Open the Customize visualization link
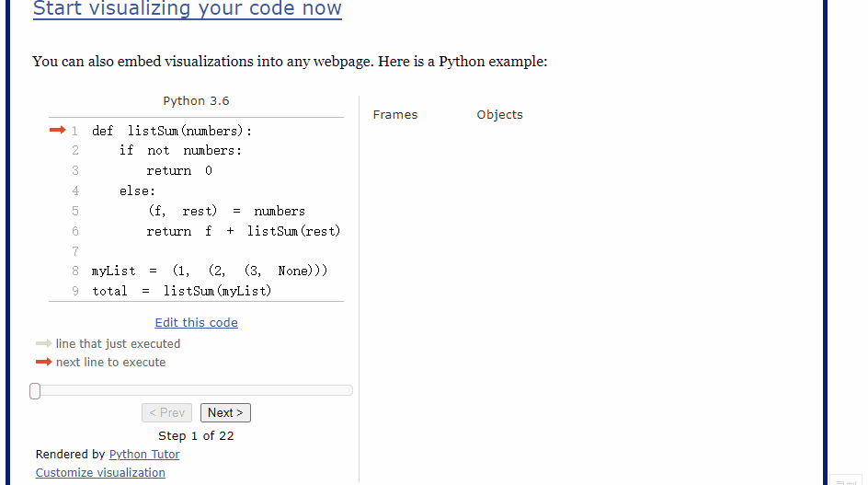Viewport: 868px width, 485px height. coord(100,473)
